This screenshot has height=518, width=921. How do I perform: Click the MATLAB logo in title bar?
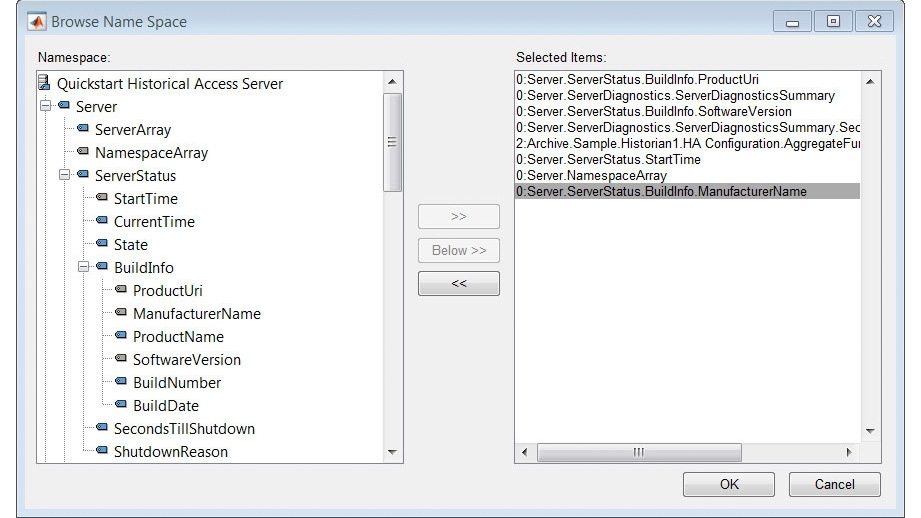[37, 21]
